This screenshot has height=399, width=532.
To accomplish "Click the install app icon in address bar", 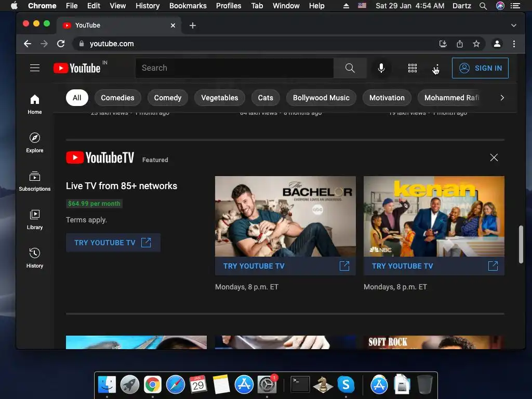I will pos(443,44).
